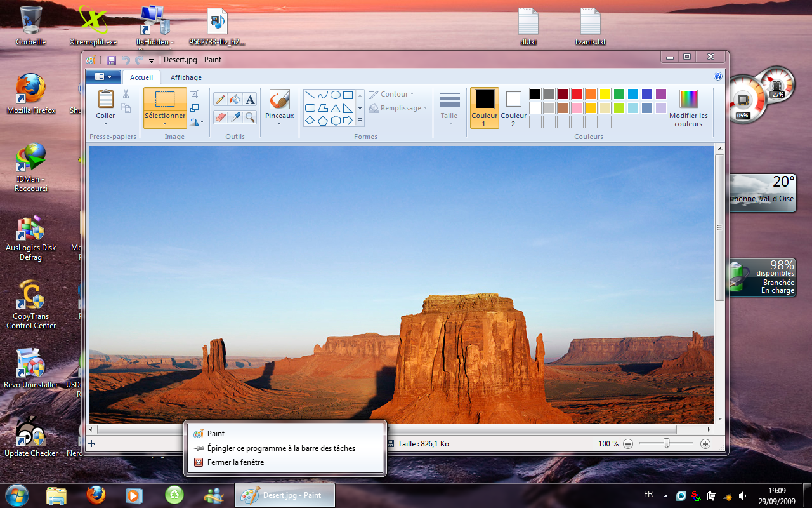Activate the Couleur 1 foreground swatch

[x=484, y=107]
